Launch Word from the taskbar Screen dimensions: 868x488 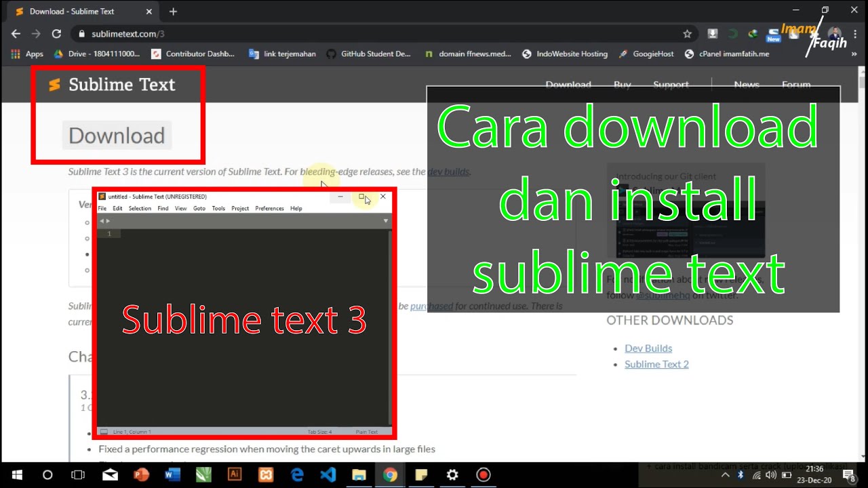[172, 474]
